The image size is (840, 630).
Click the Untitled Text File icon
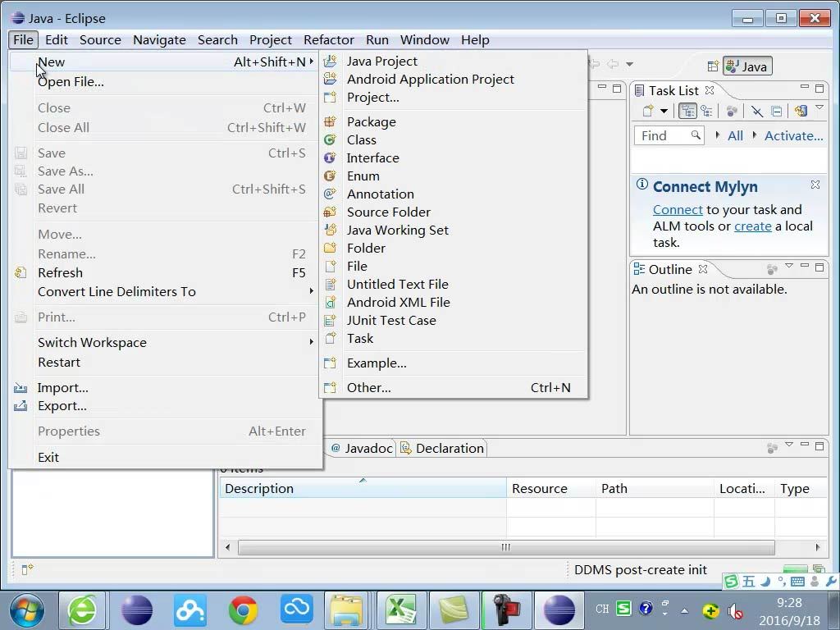tap(331, 285)
